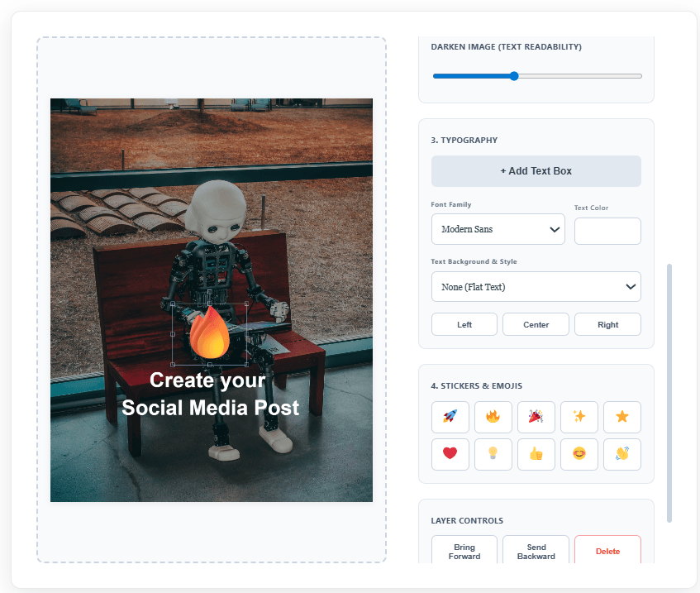Image resolution: width=700 pixels, height=593 pixels.
Task: Add the fire sticker from the palette
Action: (493, 417)
